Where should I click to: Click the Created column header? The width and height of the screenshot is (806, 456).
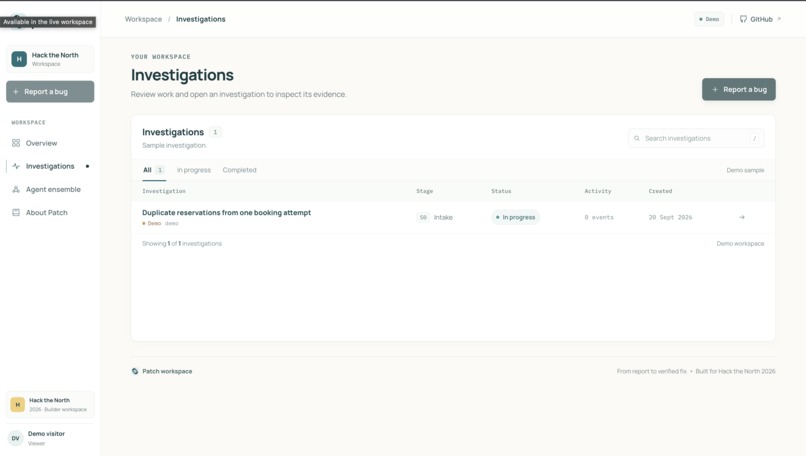point(660,191)
